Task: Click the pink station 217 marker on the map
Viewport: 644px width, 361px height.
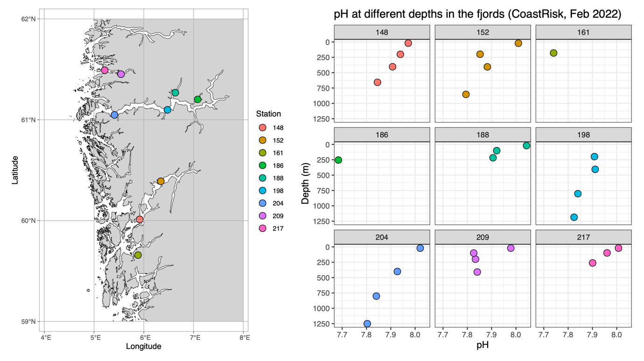Action: [105, 70]
